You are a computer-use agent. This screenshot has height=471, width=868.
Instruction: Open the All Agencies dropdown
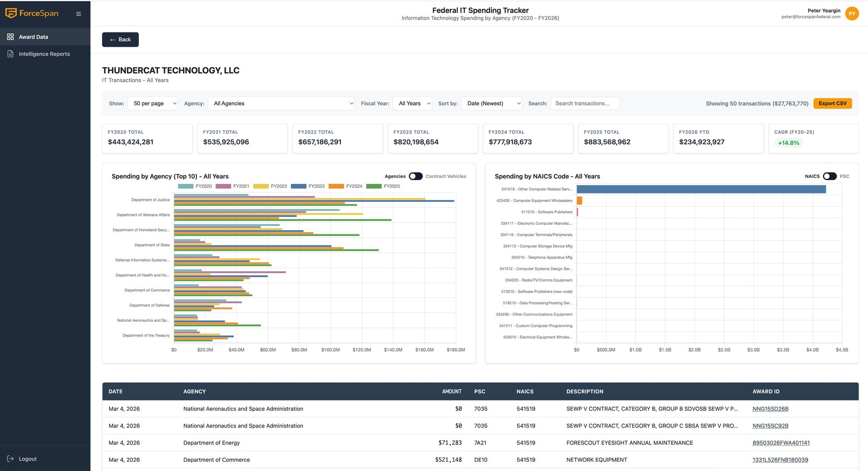tap(282, 103)
